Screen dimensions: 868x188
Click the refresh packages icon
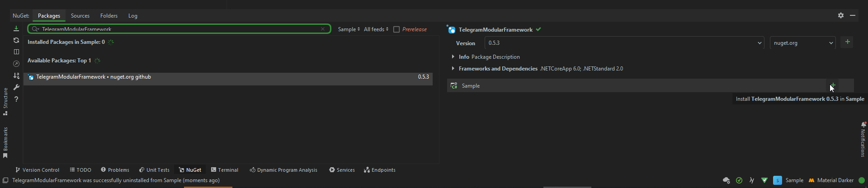pyautogui.click(x=16, y=40)
